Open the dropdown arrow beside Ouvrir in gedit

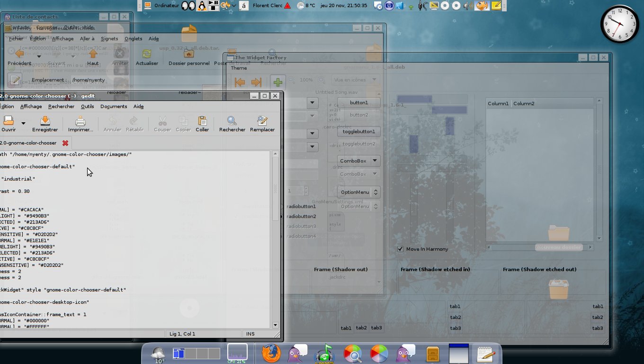pyautogui.click(x=23, y=123)
